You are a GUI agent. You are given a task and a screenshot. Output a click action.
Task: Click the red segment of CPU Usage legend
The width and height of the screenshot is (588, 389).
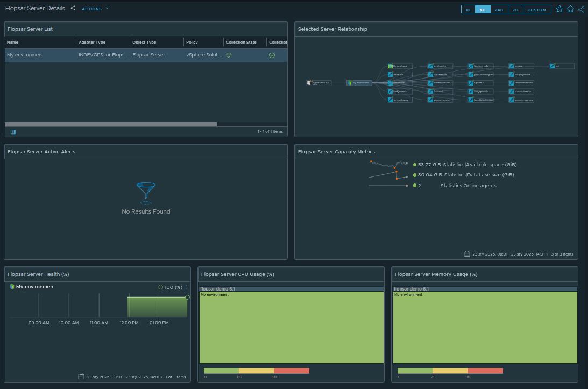[292, 371]
